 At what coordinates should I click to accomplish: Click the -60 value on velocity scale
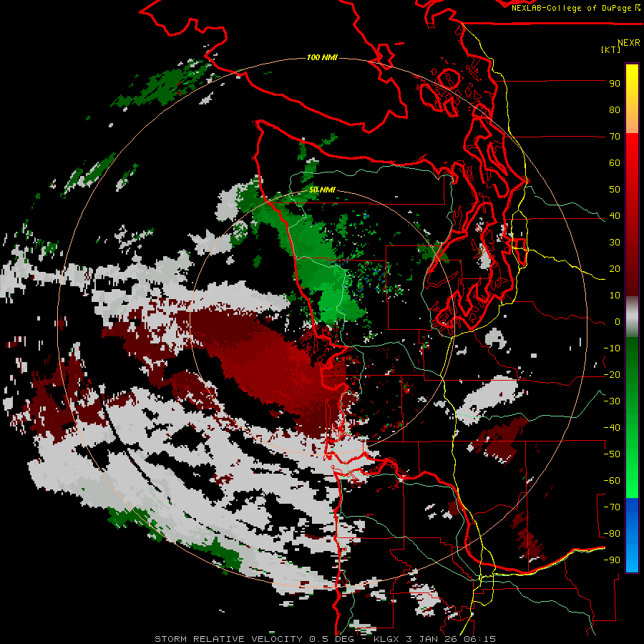tap(612, 481)
